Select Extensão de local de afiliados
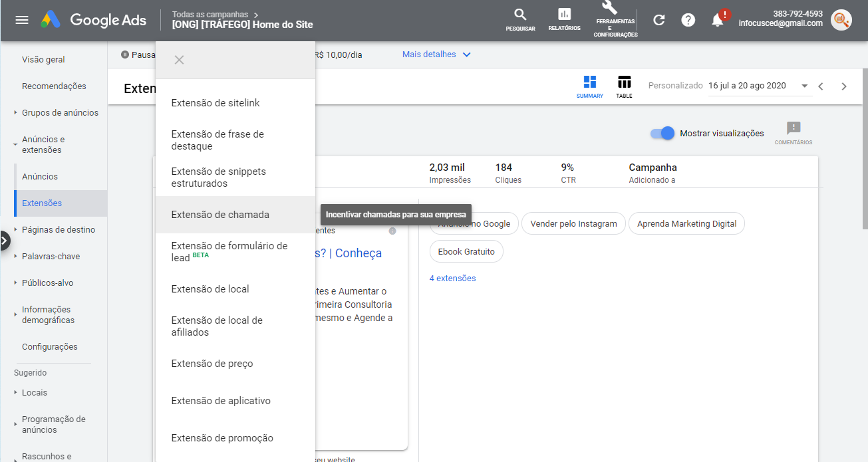 235,326
